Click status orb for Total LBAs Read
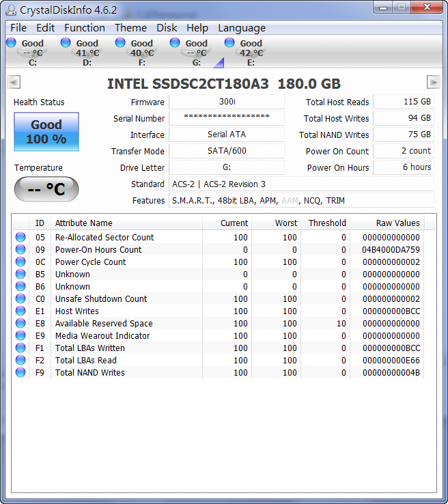The width and height of the screenshot is (448, 504). point(20,360)
